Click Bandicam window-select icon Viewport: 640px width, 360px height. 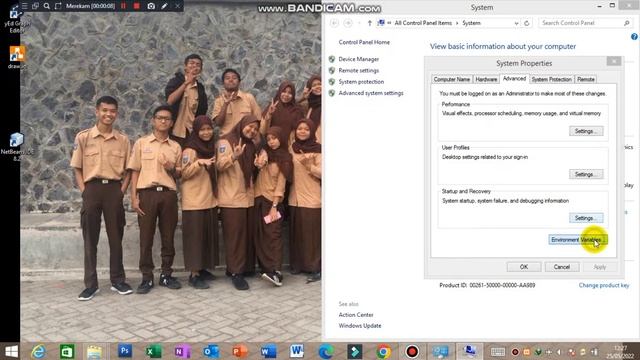click(x=35, y=6)
